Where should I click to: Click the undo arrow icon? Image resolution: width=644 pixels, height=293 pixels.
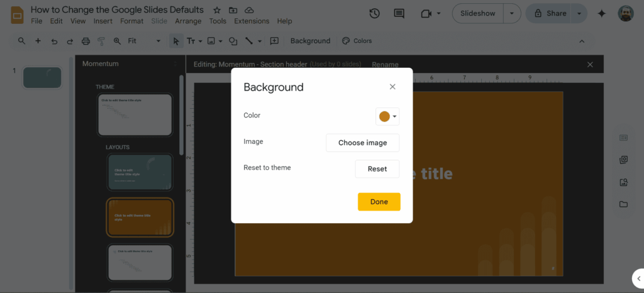54,41
